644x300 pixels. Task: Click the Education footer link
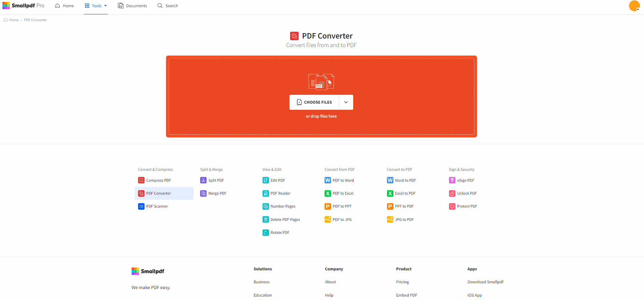click(263, 295)
